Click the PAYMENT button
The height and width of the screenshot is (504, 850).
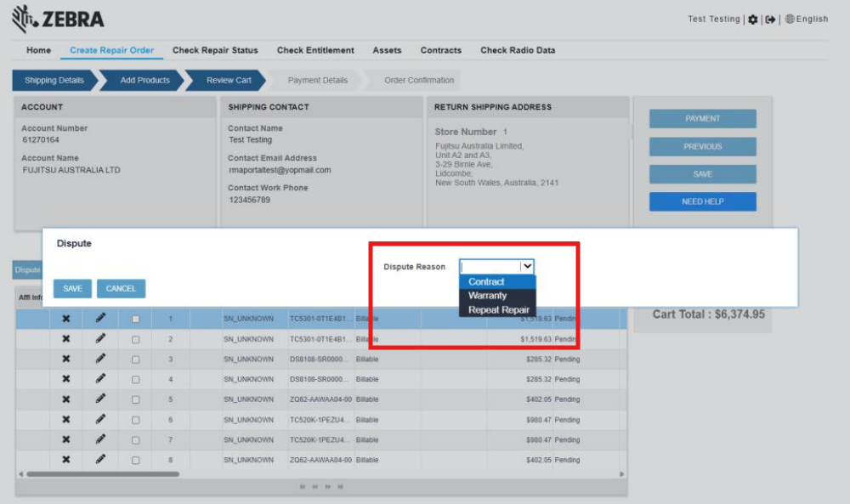703,119
